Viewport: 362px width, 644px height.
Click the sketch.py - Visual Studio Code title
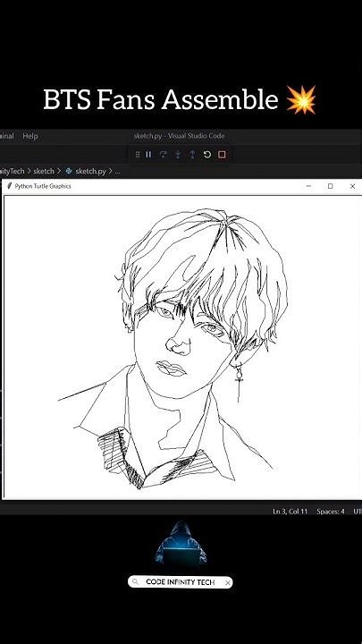179,136
